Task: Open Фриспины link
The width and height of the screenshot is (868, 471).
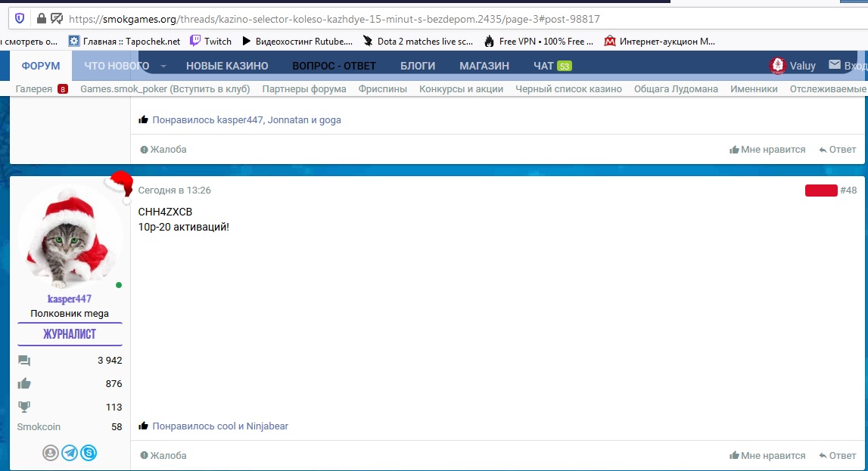Action: pyautogui.click(x=382, y=89)
